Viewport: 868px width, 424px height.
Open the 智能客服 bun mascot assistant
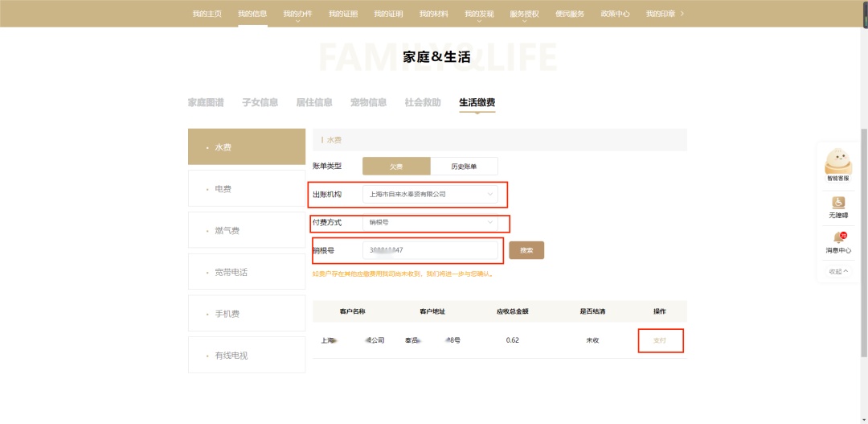(838, 162)
